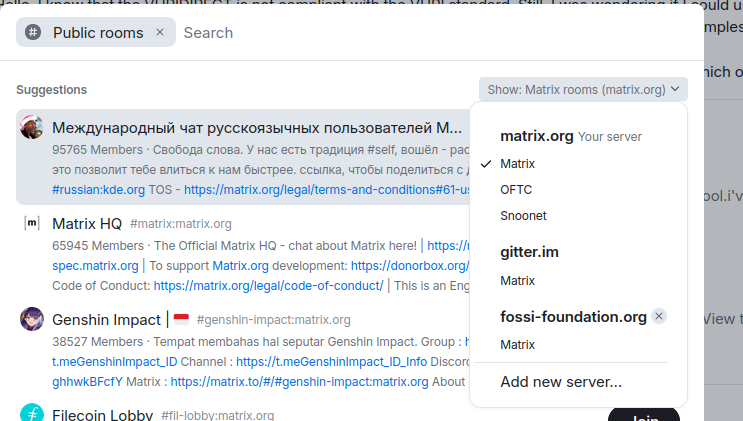Choose Matrix under gitter.im server

click(x=517, y=280)
